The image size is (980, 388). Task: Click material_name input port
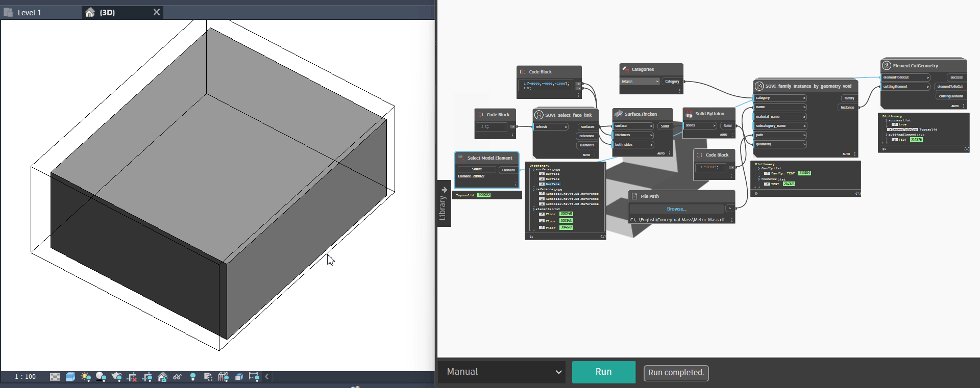click(780, 117)
